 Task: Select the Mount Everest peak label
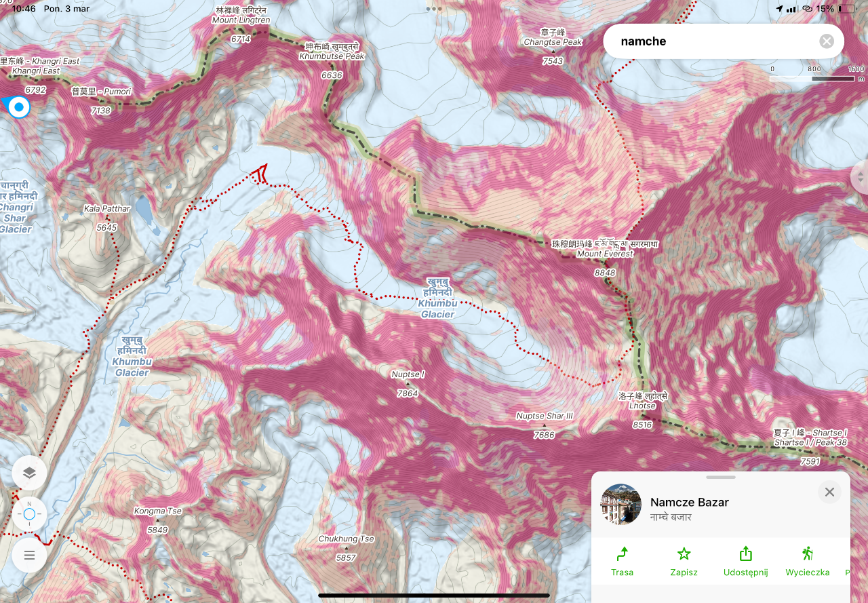pyautogui.click(x=605, y=254)
